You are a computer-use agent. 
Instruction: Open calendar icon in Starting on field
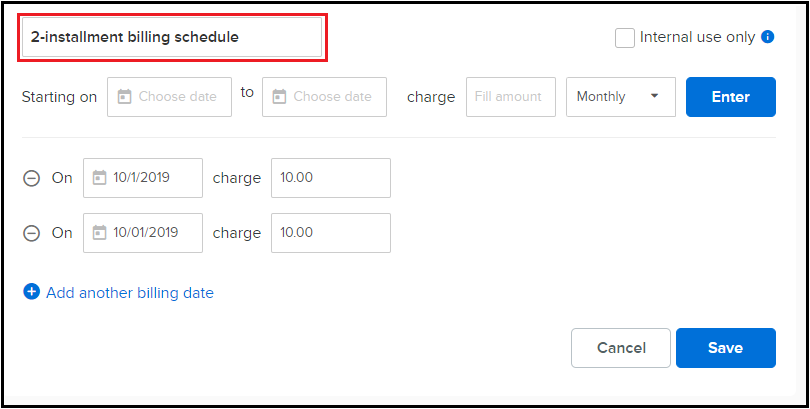(124, 97)
